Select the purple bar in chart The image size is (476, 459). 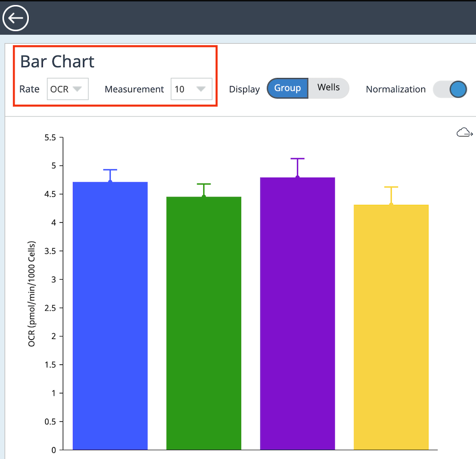[297, 314]
